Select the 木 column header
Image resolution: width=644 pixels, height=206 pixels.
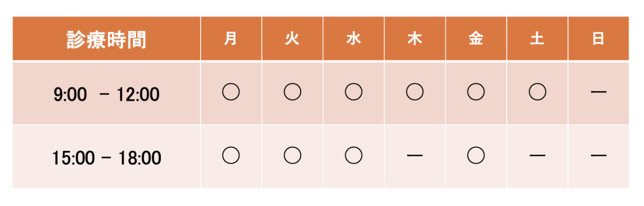pos(415,40)
